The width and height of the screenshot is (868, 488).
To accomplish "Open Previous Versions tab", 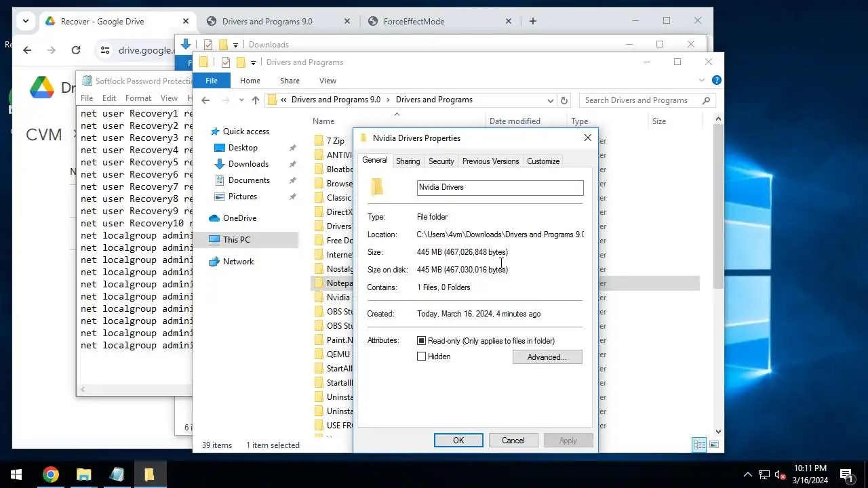I will [490, 161].
